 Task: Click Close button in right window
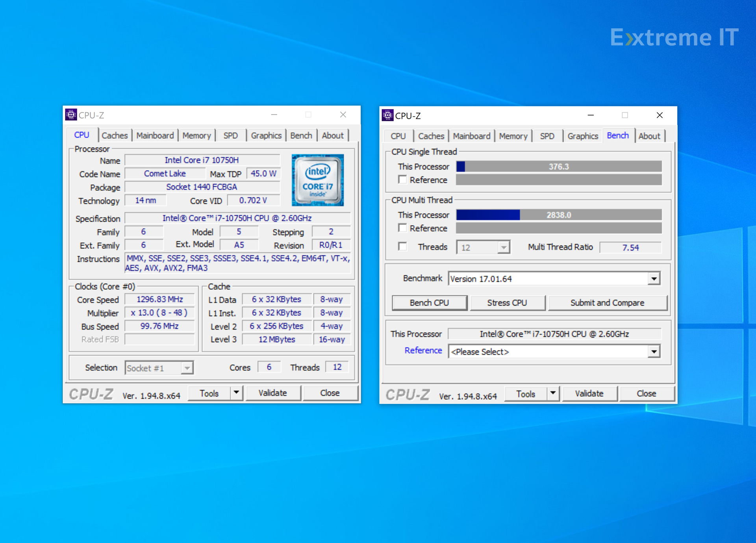pos(647,394)
